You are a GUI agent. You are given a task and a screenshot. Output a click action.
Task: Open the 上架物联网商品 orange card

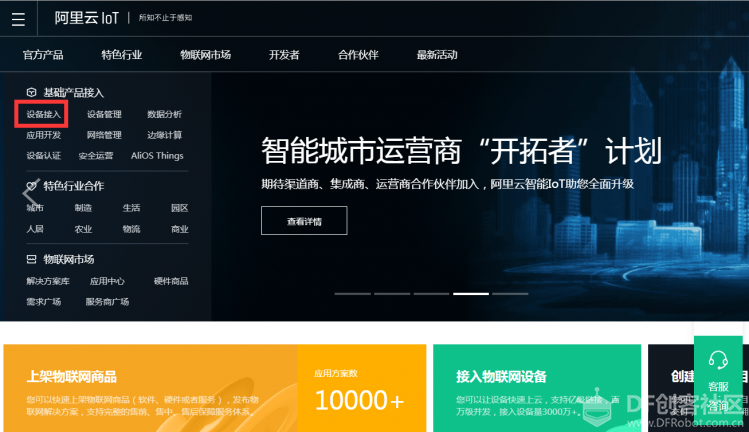click(x=150, y=388)
